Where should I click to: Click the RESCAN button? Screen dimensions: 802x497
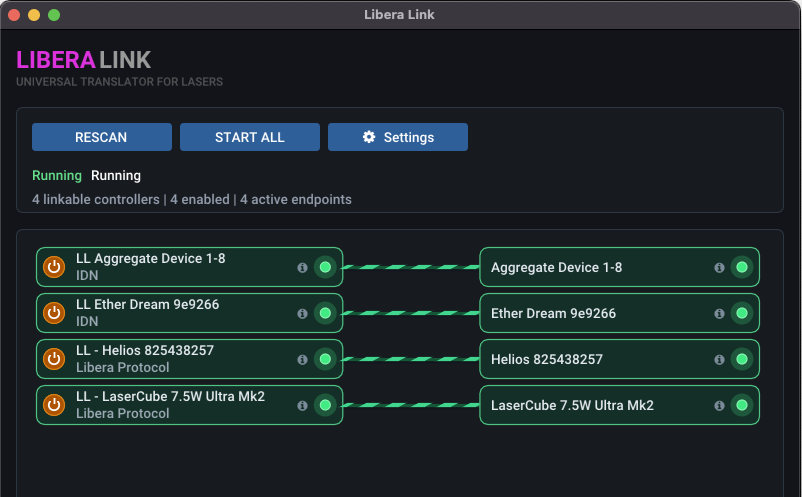pyautogui.click(x=102, y=137)
